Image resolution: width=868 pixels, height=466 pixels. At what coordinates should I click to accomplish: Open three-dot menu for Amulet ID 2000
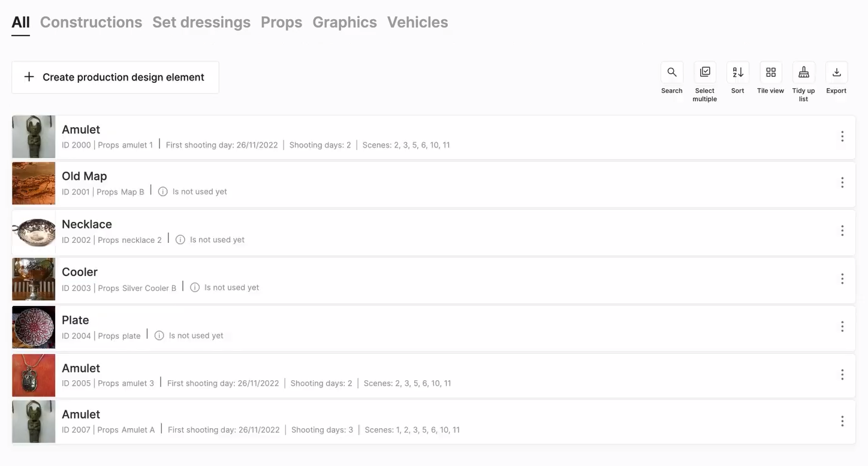click(842, 137)
